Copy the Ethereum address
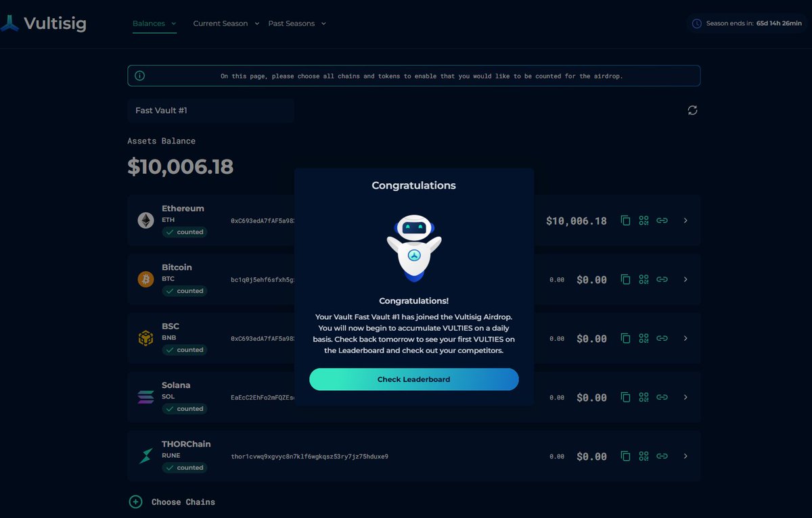 pyautogui.click(x=625, y=220)
